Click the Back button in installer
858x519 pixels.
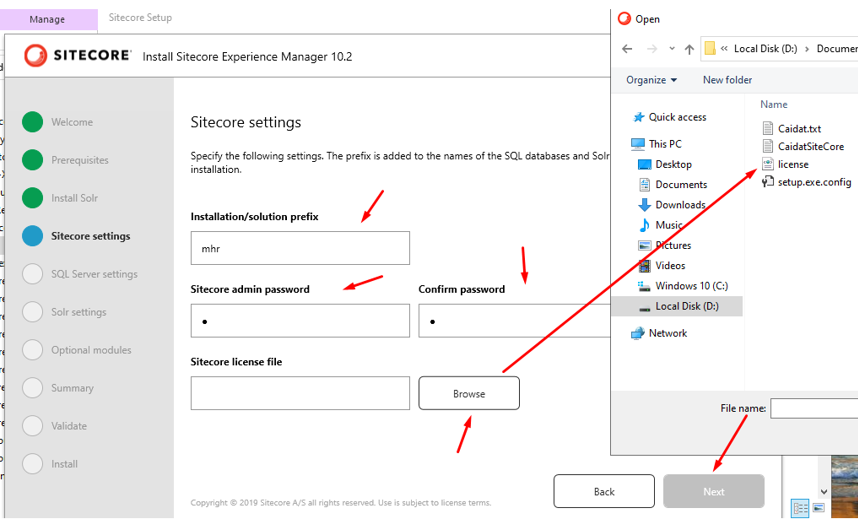click(x=604, y=491)
